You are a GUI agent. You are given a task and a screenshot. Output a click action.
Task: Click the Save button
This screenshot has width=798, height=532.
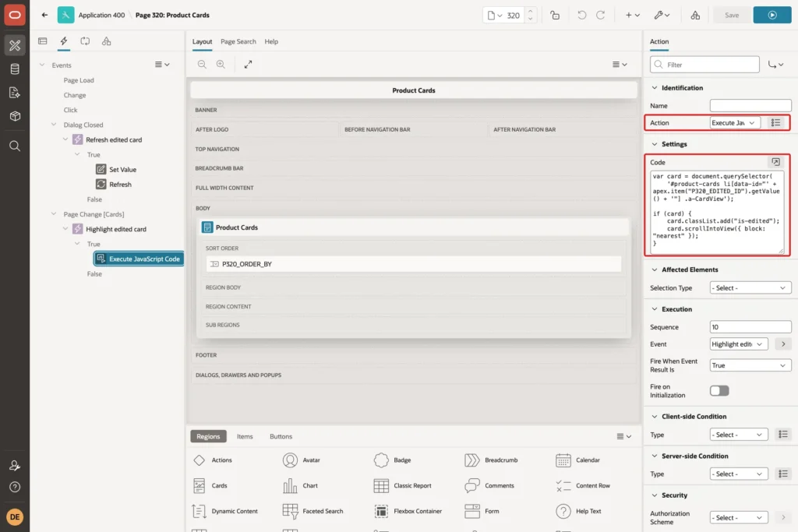coord(731,16)
